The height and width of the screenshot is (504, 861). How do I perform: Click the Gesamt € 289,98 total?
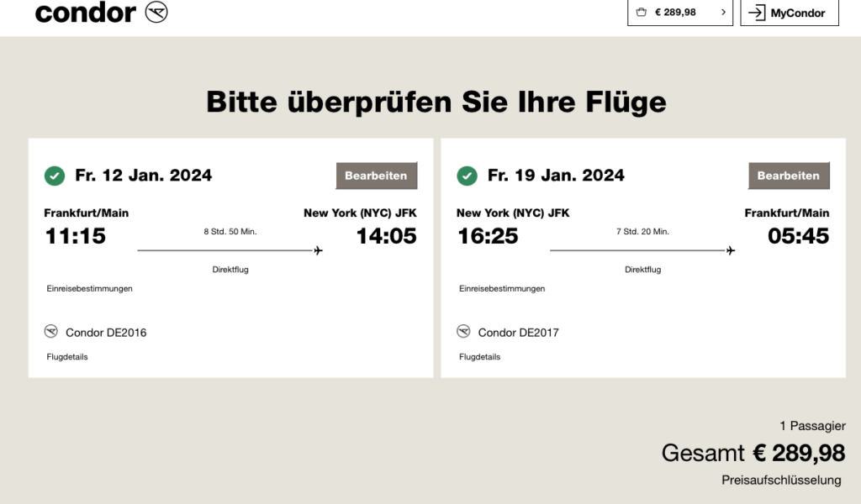pos(753,454)
